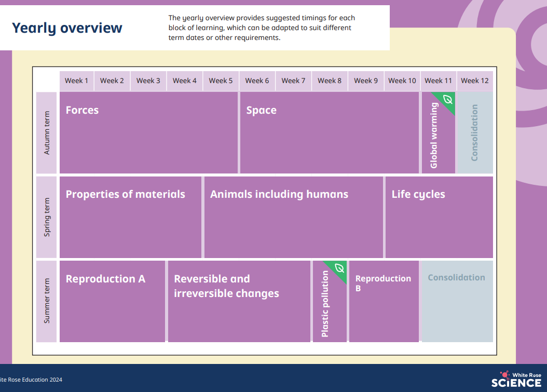Select the Autumn term row label
The width and height of the screenshot is (547, 392).
[47, 132]
